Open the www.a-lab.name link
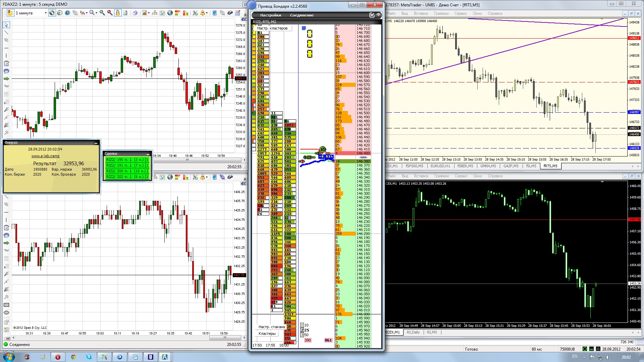Viewport: 644px width, 362px height. click(x=45, y=156)
